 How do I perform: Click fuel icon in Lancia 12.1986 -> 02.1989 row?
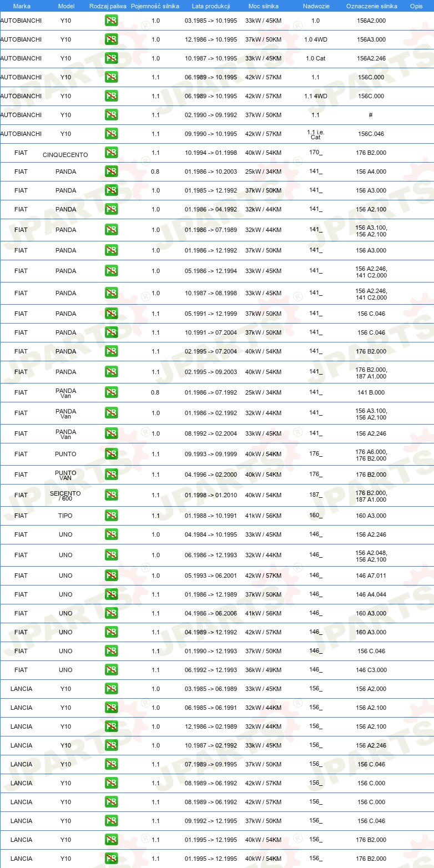111,726
